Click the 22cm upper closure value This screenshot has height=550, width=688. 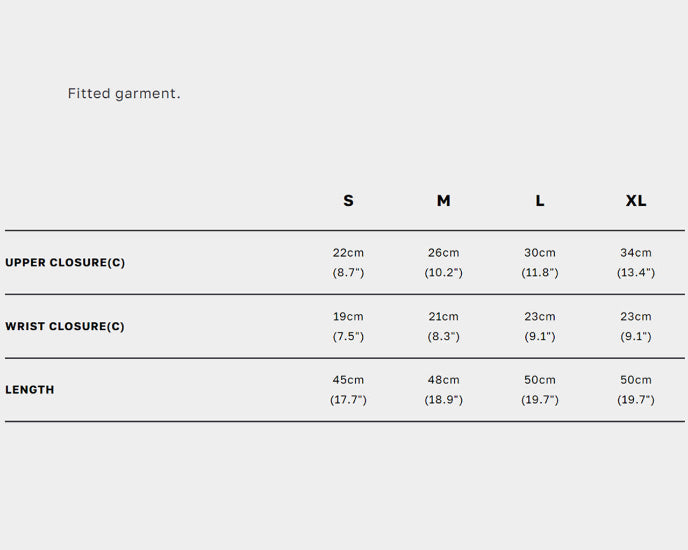click(348, 253)
